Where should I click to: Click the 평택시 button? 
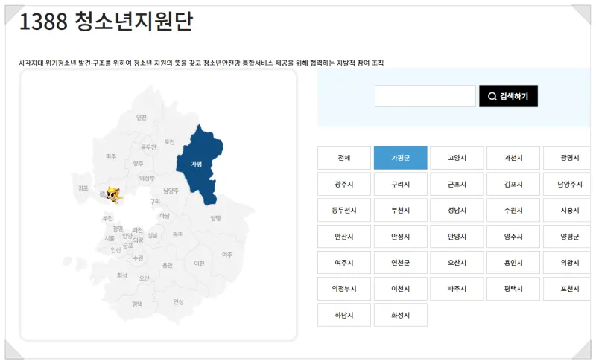(x=513, y=289)
